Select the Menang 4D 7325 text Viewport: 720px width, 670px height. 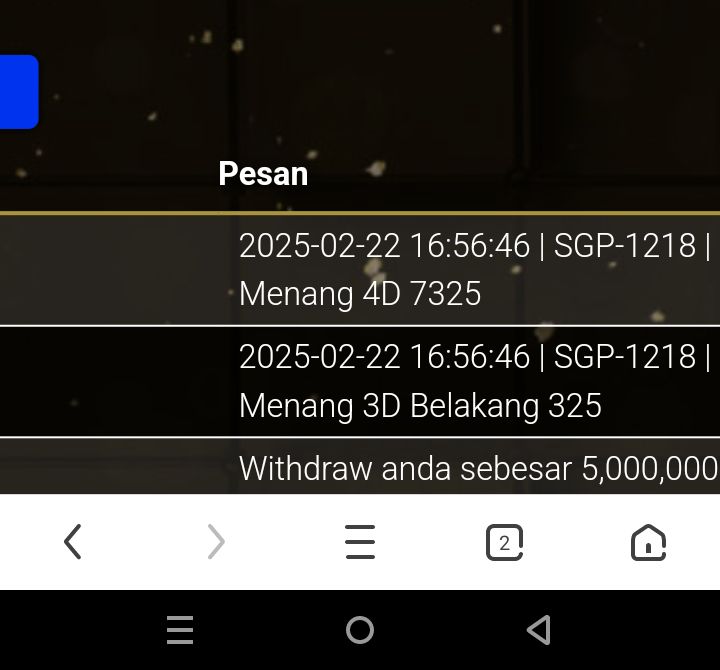point(360,294)
